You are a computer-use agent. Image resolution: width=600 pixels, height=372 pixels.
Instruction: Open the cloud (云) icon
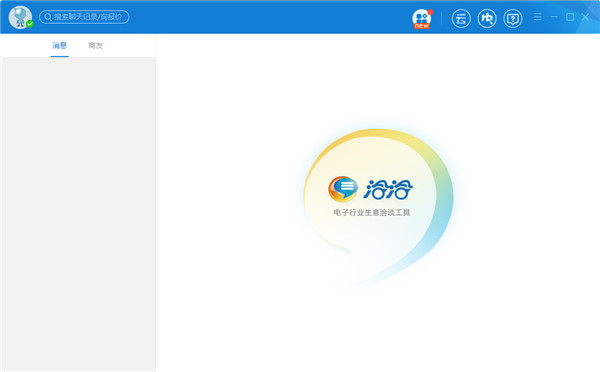tap(461, 18)
